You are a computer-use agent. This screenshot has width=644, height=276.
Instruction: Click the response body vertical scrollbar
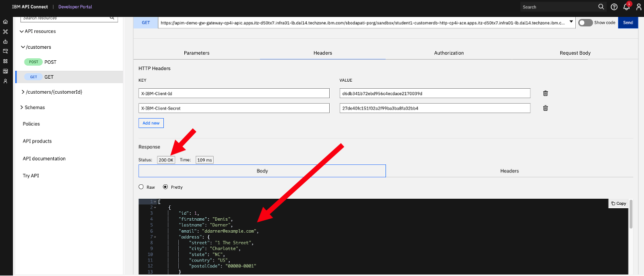click(631, 214)
